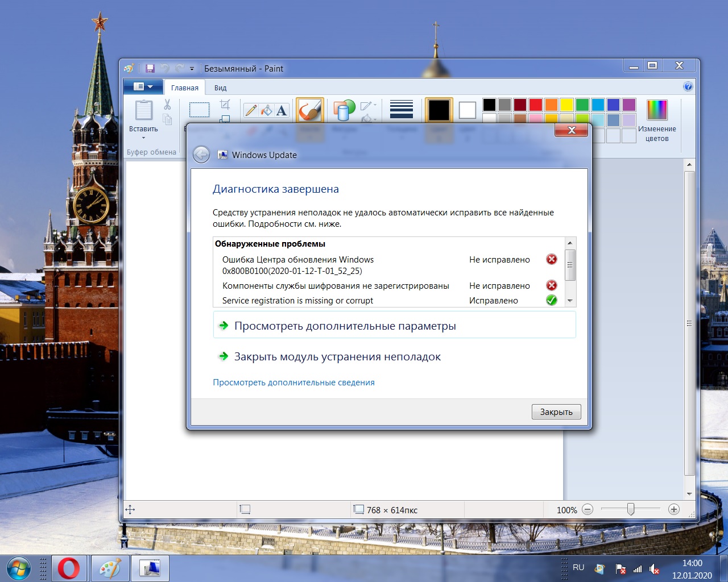Screen dimensions: 728x582
Task: Open the network signal tray icon
Action: (638, 568)
